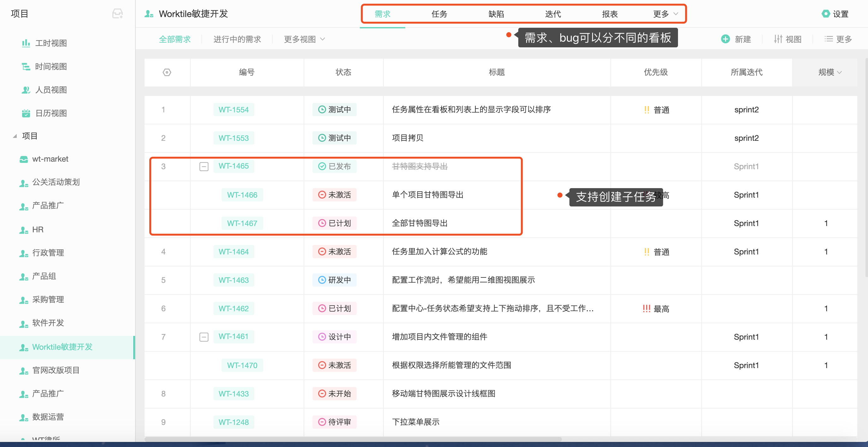Open the 人员视图 people view icon
This screenshot has width=868, height=447.
coord(26,90)
